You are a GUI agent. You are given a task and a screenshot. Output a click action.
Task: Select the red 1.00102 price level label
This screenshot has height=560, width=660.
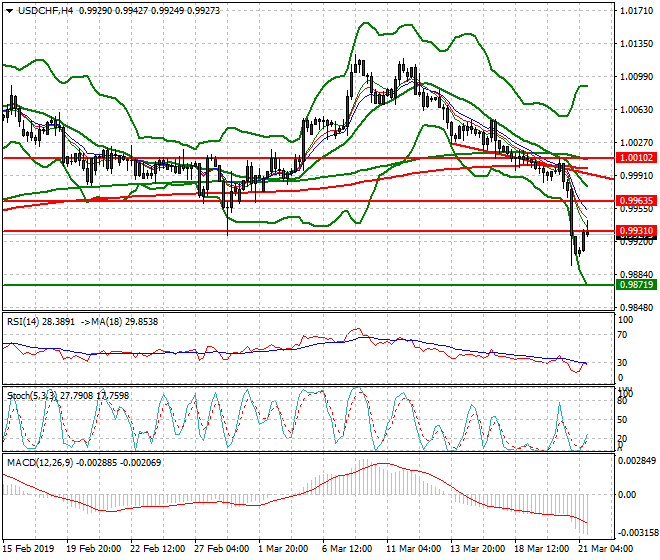coord(636,158)
